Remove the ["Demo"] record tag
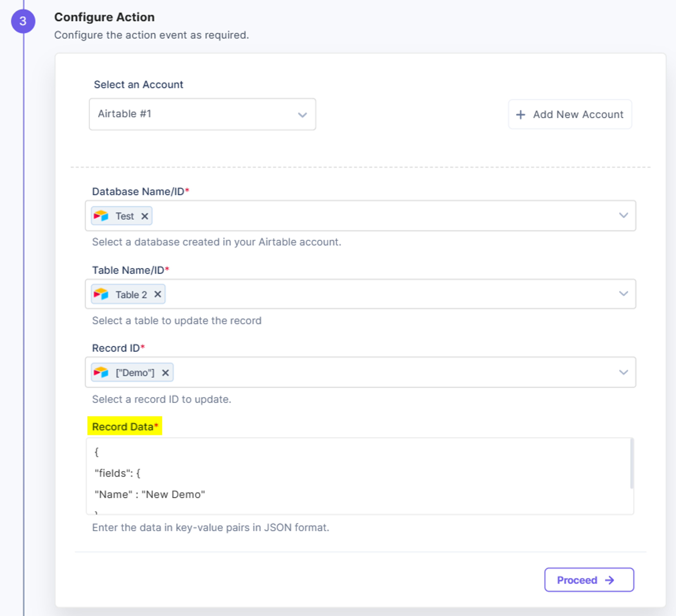Screen dimensions: 676x616 (x=165, y=373)
